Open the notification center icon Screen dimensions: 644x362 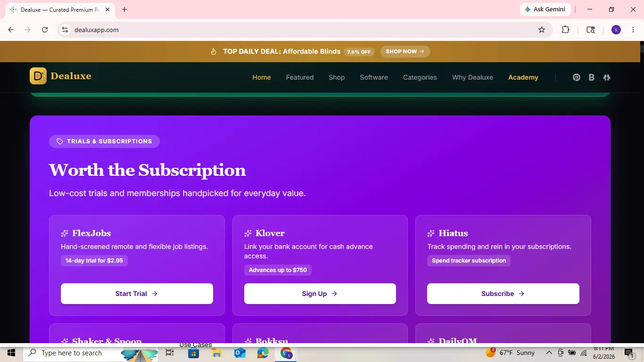point(628,353)
